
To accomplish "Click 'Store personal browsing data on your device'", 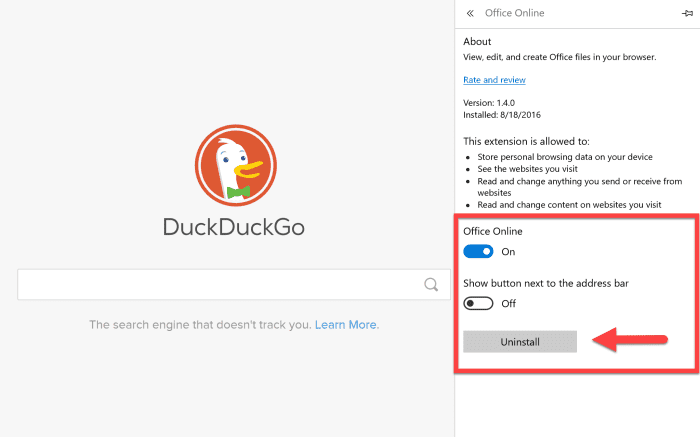I will (x=565, y=157).
